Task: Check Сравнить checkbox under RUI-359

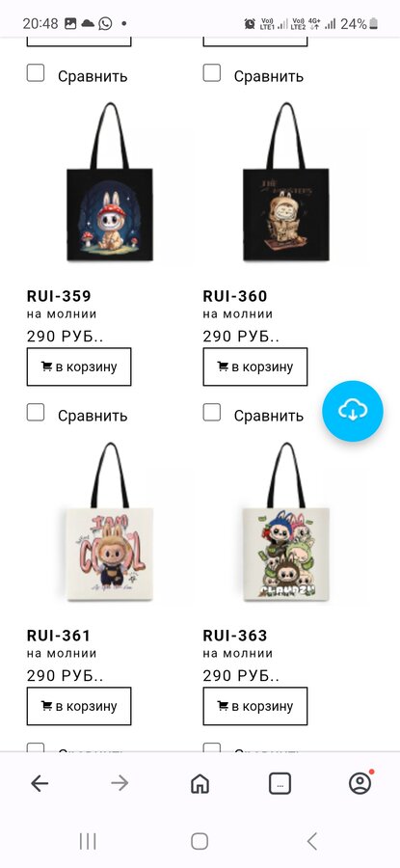Action: [36, 413]
